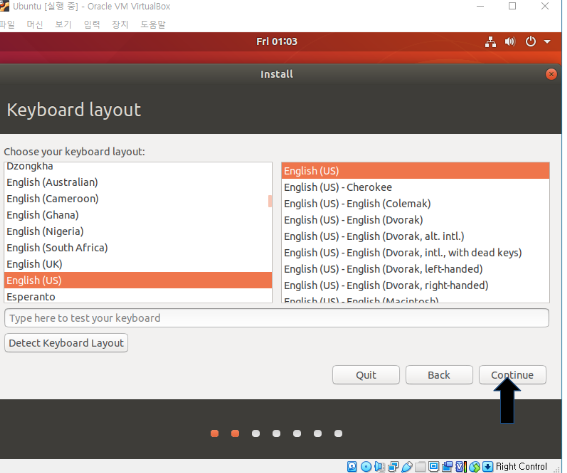567x473 pixels.
Task: Click the keyboard capture arrow icon
Action: click(488, 466)
